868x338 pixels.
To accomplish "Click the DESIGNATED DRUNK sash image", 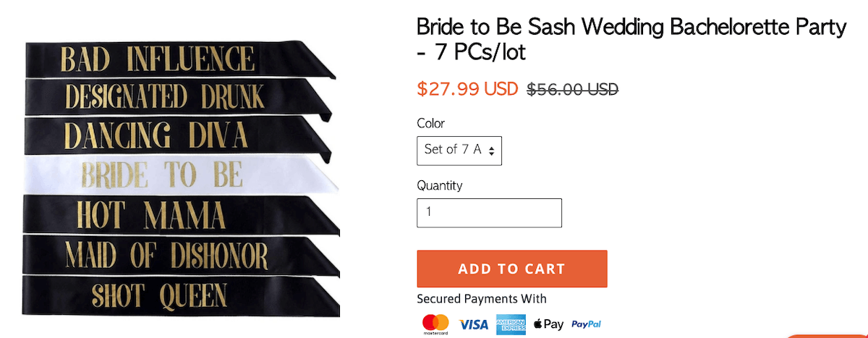I will click(165, 96).
